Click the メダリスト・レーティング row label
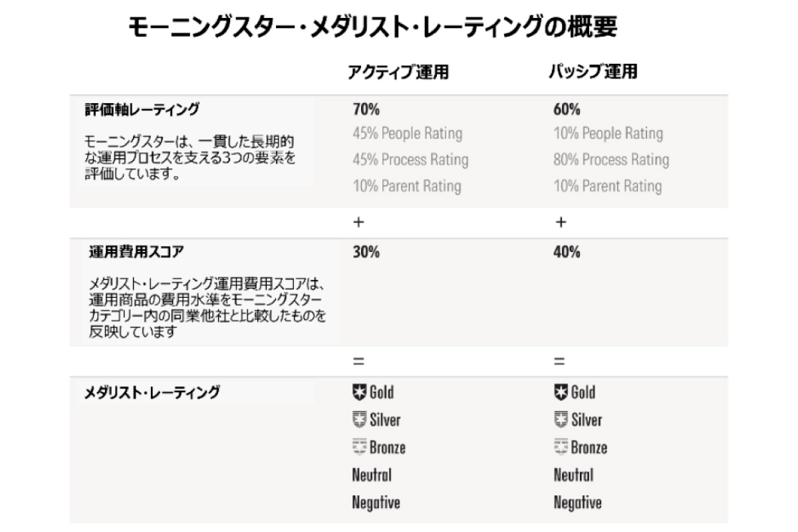The height and width of the screenshot is (532, 798). tap(152, 392)
